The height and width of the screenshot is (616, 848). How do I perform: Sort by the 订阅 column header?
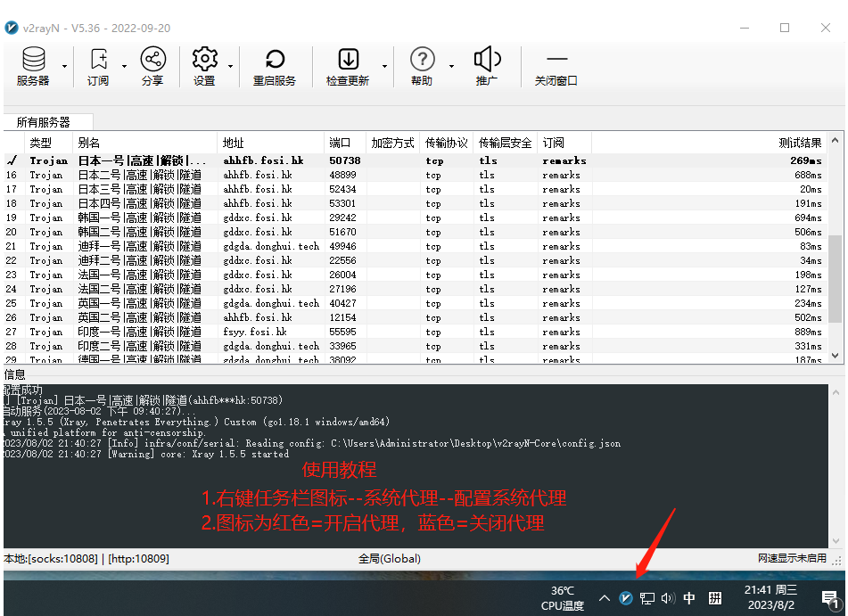point(564,143)
